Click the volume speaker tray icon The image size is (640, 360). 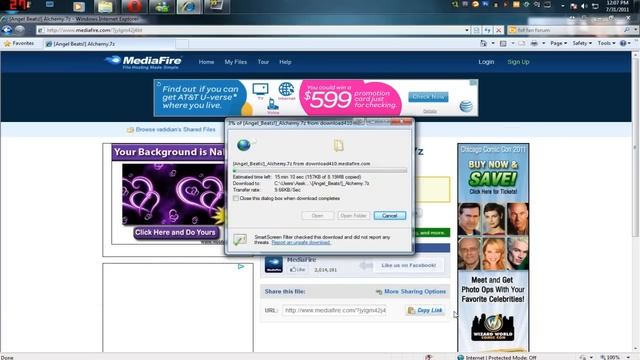tap(584, 6)
